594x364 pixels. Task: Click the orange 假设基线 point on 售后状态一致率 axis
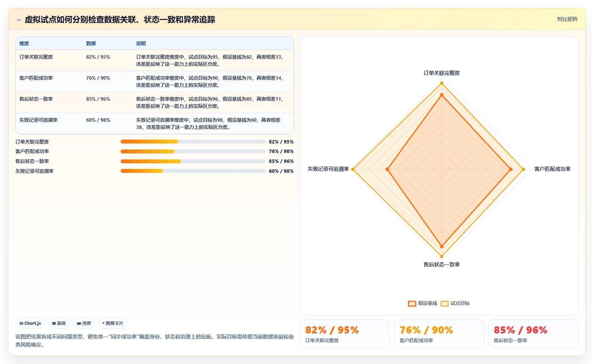pyautogui.click(x=441, y=247)
